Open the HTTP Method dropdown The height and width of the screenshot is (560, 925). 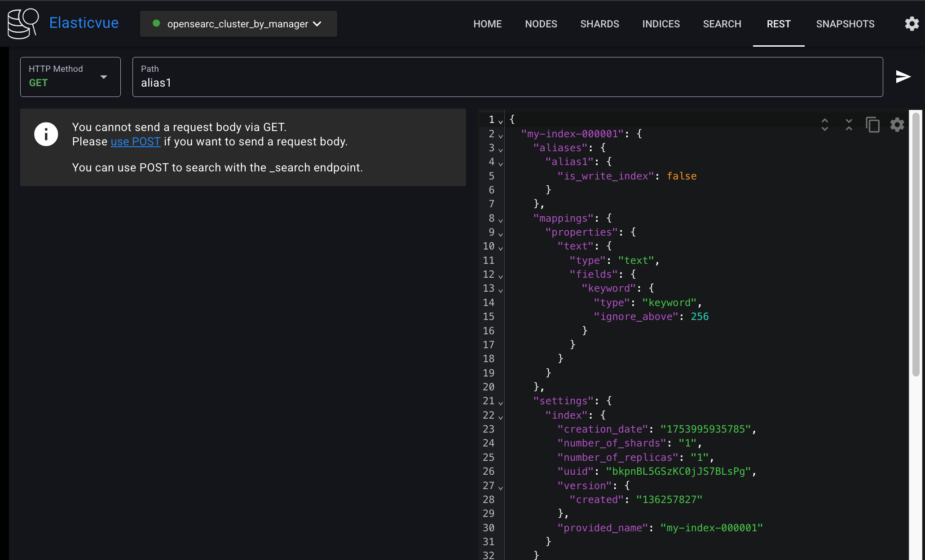(x=70, y=77)
